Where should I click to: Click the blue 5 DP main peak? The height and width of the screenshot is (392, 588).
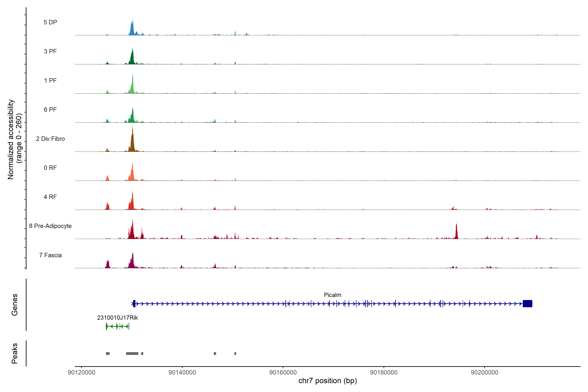coord(132,29)
